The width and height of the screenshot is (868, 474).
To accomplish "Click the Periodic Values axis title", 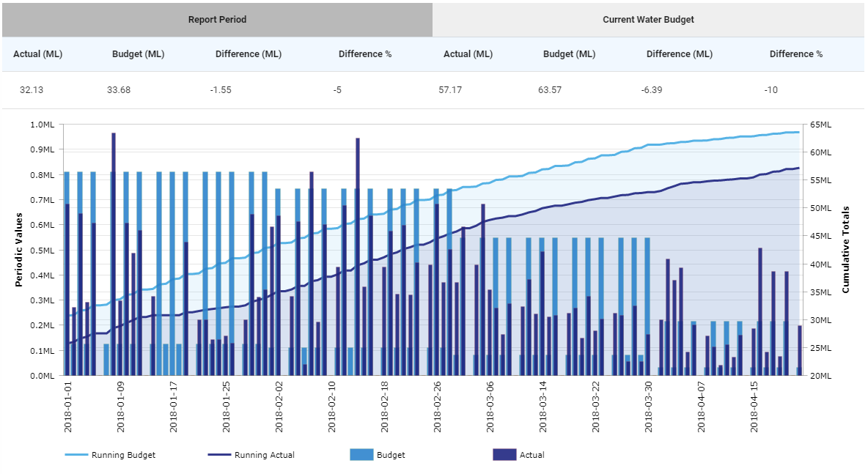I will pos(18,251).
